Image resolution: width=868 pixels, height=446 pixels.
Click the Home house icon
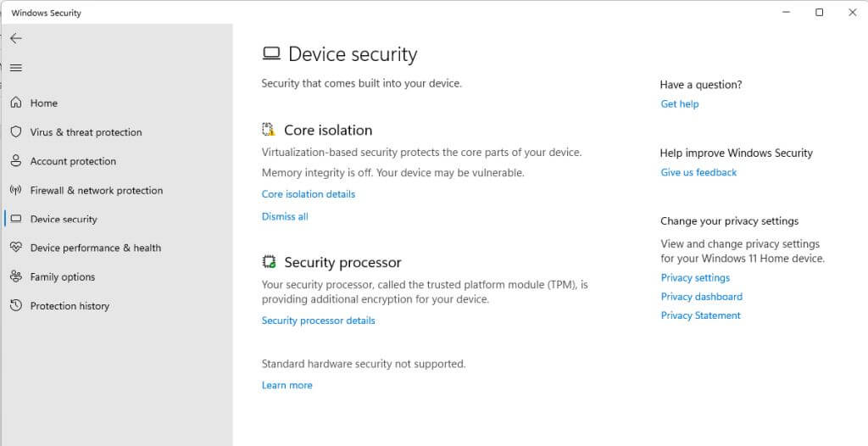[16, 103]
